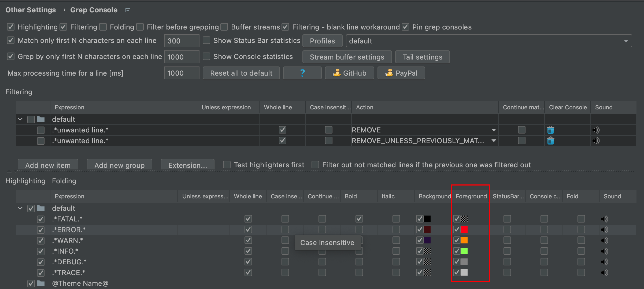644x289 pixels.
Task: Open the default profile dropdown
Action: coord(626,41)
